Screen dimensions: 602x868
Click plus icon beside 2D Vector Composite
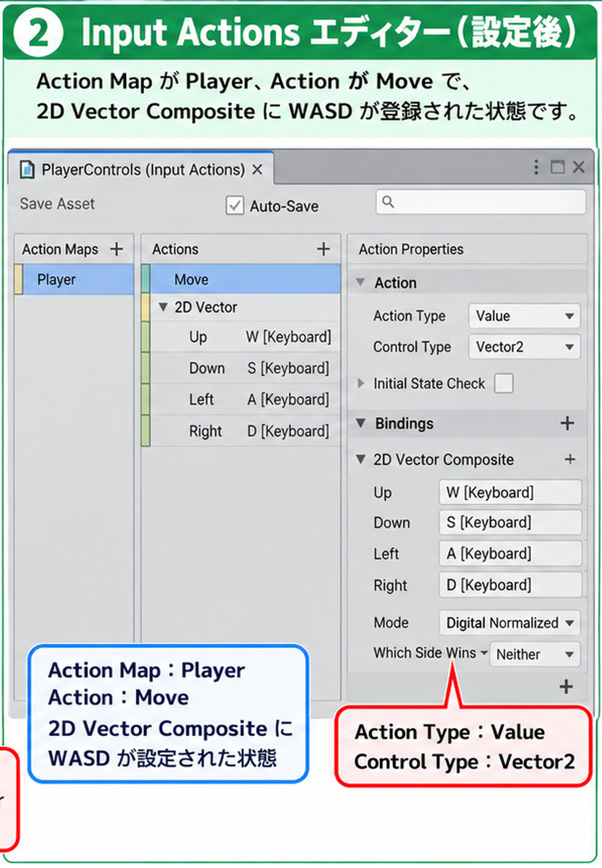pyautogui.click(x=570, y=459)
